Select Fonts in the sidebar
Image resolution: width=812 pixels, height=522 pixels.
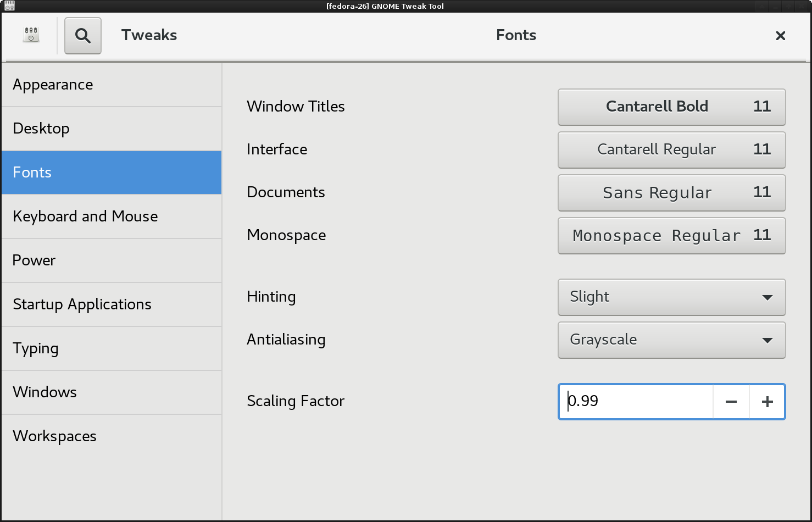[x=112, y=173]
